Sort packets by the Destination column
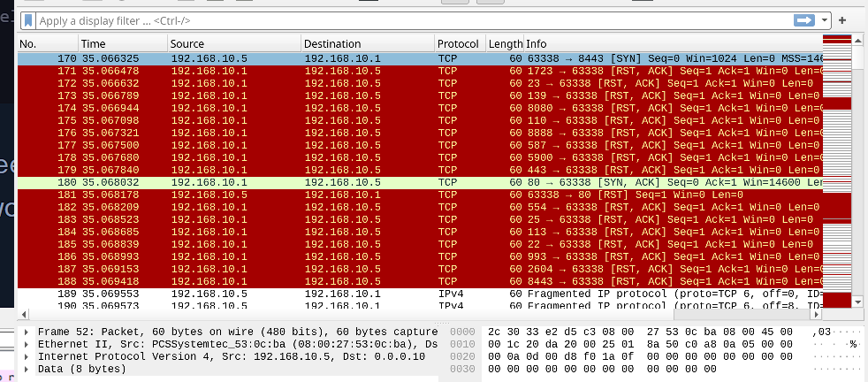Image resolution: width=868 pixels, height=382 pixels. click(368, 43)
